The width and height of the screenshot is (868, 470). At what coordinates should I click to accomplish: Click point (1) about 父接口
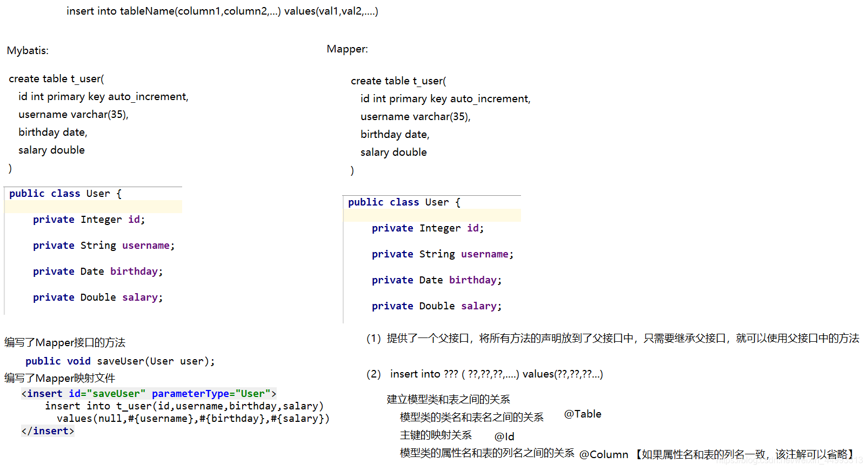tap(613, 339)
